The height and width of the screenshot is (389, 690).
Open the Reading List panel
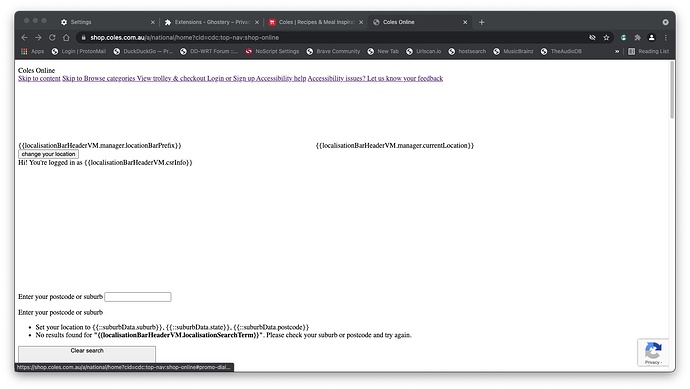click(x=648, y=51)
